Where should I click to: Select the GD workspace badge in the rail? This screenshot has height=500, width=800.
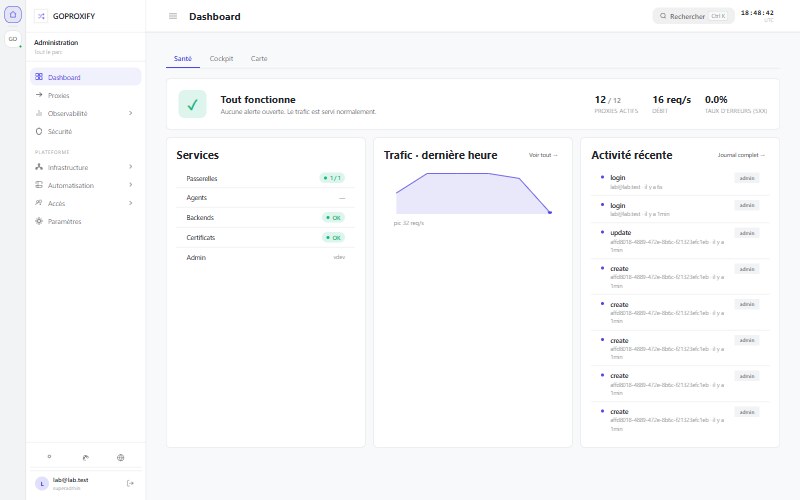[x=13, y=39]
